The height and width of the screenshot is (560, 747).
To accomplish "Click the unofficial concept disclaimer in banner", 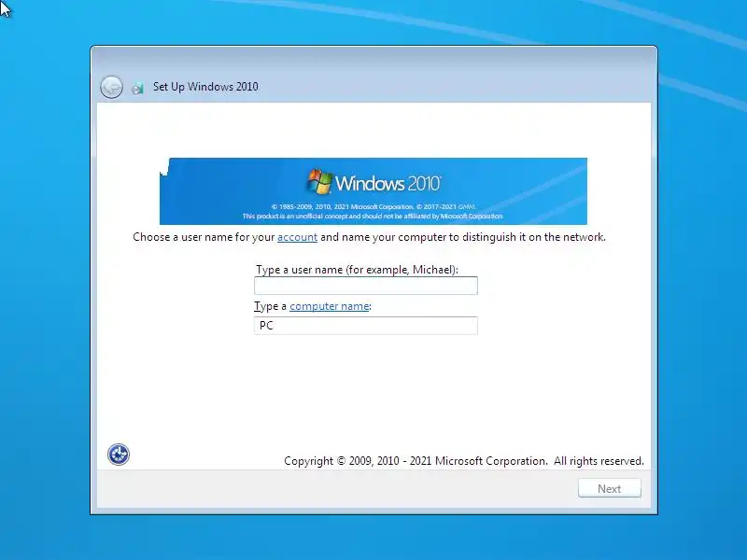I will pos(373,217).
